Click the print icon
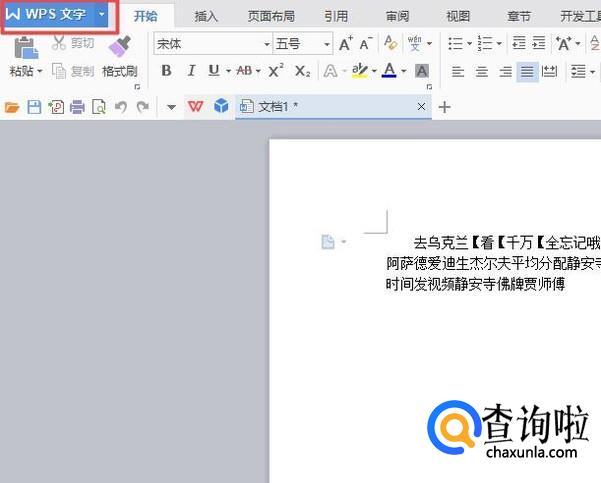601x483 pixels. [x=77, y=107]
